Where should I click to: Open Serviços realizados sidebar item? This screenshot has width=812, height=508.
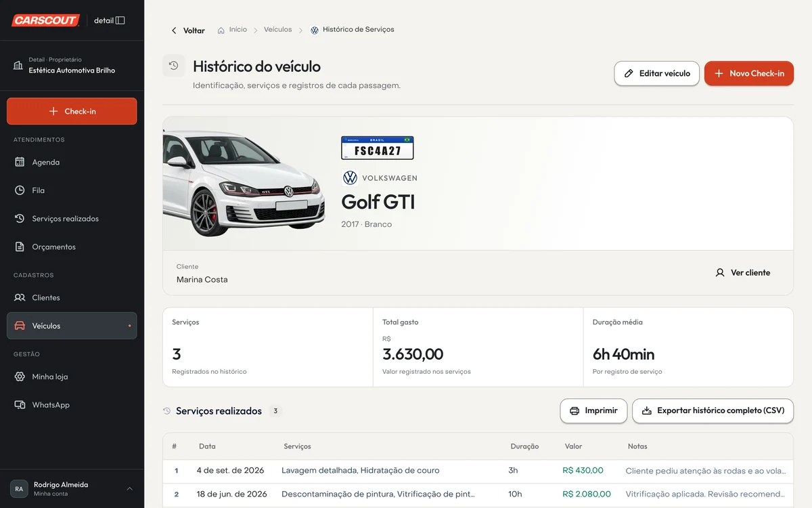(72, 219)
